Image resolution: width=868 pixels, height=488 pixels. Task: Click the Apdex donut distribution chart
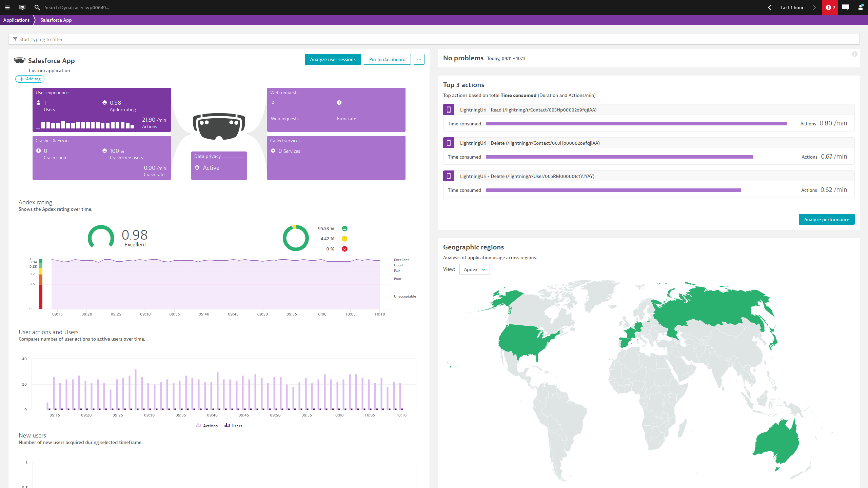click(296, 238)
